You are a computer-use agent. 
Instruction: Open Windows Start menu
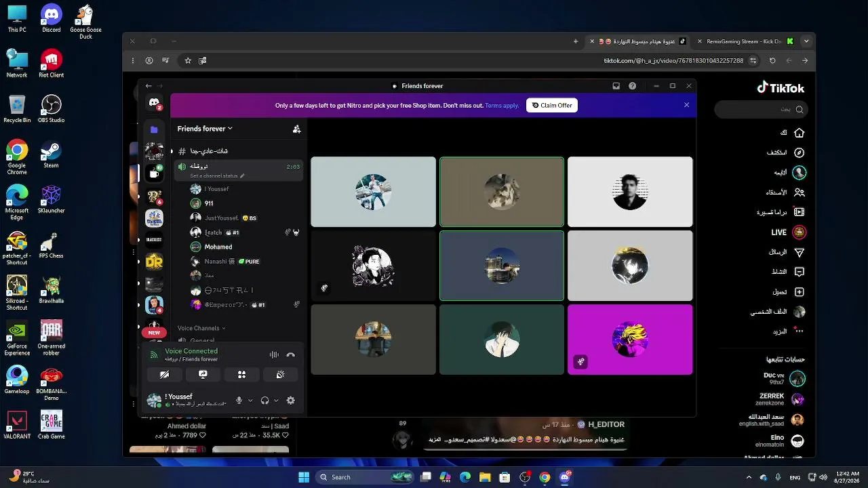tap(304, 477)
